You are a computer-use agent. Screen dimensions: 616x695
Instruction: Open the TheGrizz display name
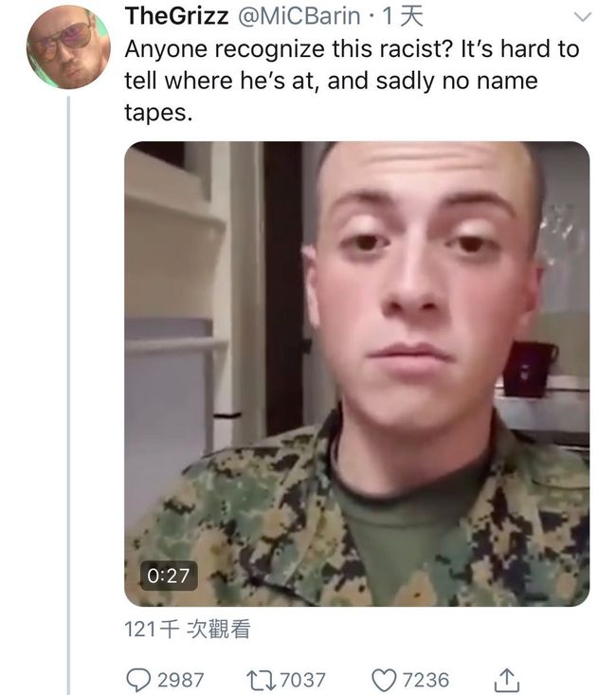click(x=177, y=16)
